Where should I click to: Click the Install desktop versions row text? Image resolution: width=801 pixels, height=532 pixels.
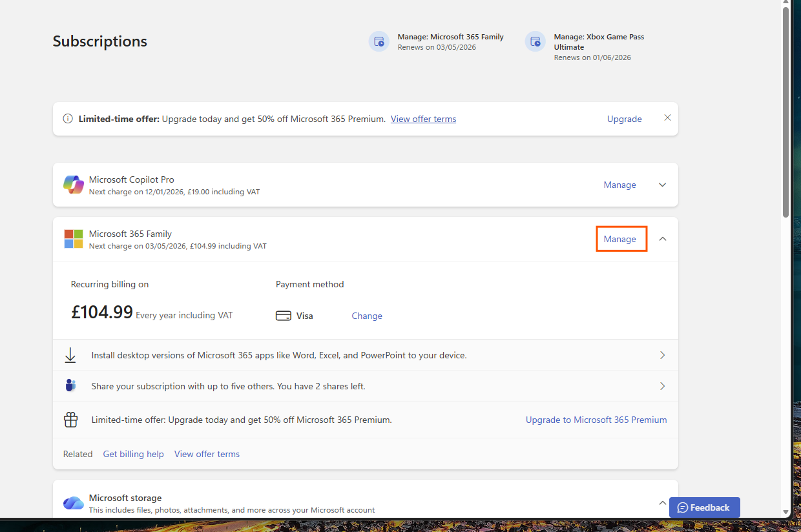[279, 355]
